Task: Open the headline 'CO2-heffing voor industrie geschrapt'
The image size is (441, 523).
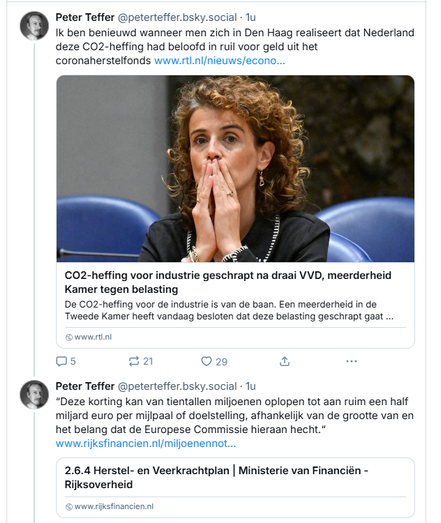Action: pyautogui.click(x=228, y=282)
